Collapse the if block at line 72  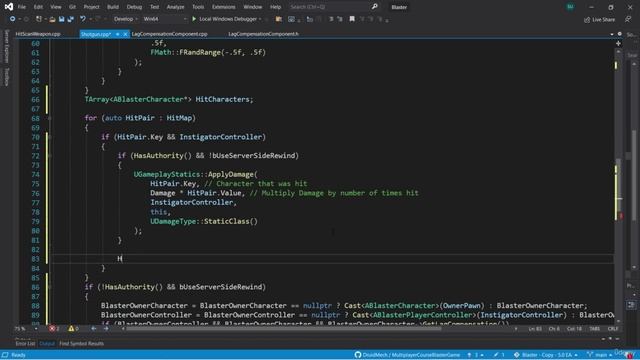(x=49, y=156)
